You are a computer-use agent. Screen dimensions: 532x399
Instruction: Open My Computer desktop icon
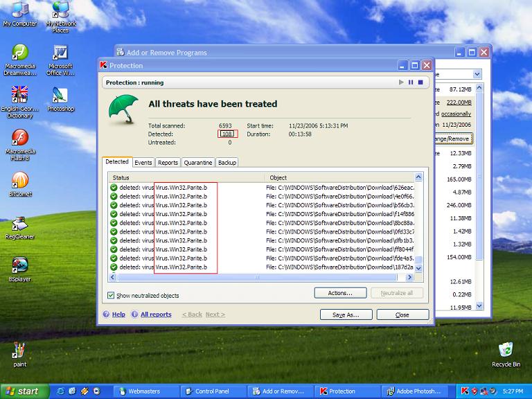coord(19,14)
